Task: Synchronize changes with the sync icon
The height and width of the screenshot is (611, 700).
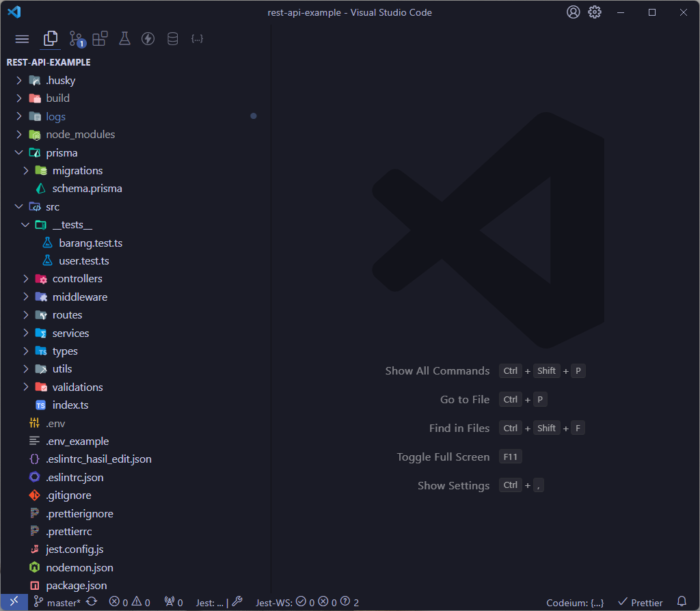Action: (92, 602)
